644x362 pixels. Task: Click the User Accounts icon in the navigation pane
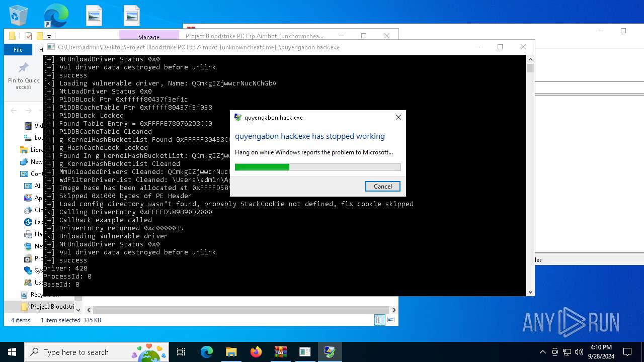[28, 283]
